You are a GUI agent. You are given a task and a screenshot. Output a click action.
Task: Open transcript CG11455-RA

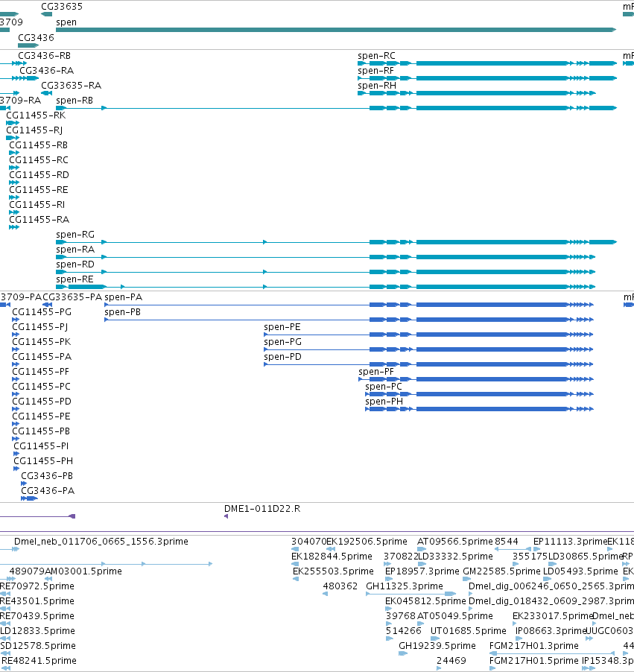pos(39,220)
